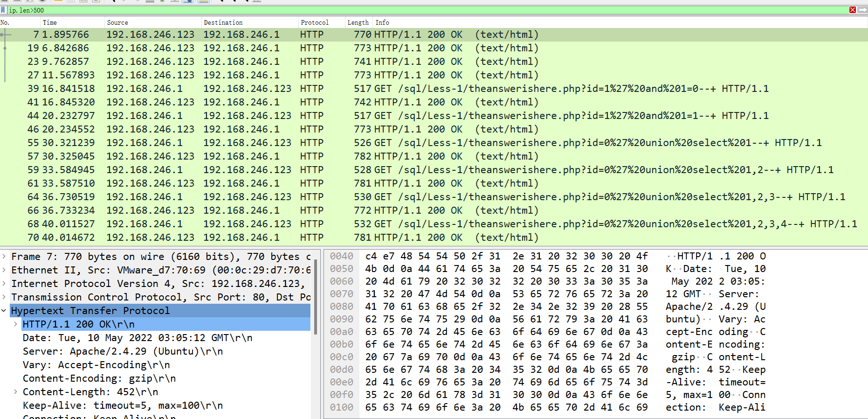868x419 pixels.
Task: Select the Vary: Accept-Encoding line
Action: click(96, 365)
